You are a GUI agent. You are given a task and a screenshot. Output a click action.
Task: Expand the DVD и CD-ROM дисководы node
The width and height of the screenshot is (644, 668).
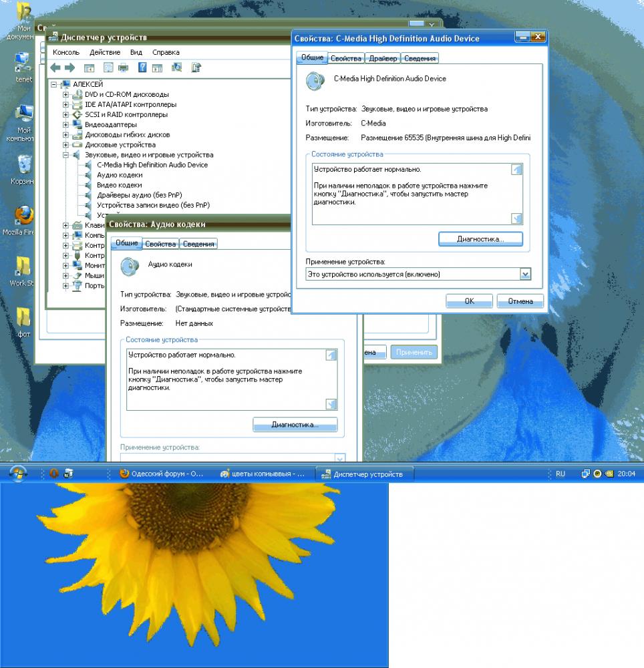point(66,95)
